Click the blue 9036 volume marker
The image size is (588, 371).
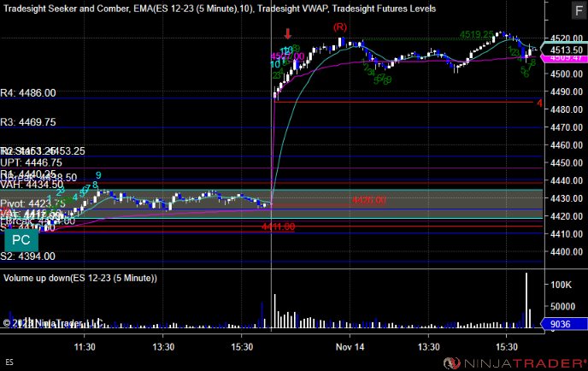(x=563, y=324)
